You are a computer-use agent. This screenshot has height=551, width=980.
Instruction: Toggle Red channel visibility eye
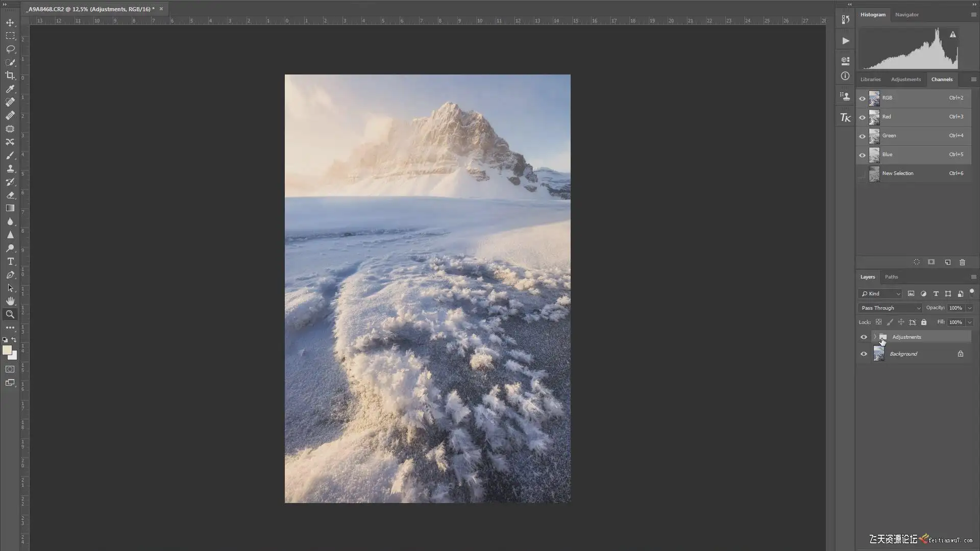click(x=863, y=117)
